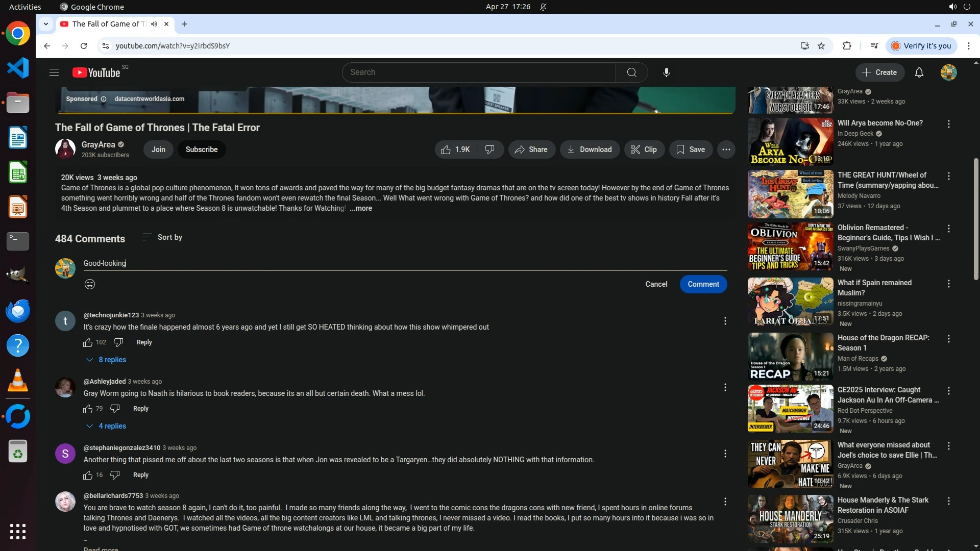Open more actions menu under the video
Viewport: 980px width, 551px height.
point(726,149)
